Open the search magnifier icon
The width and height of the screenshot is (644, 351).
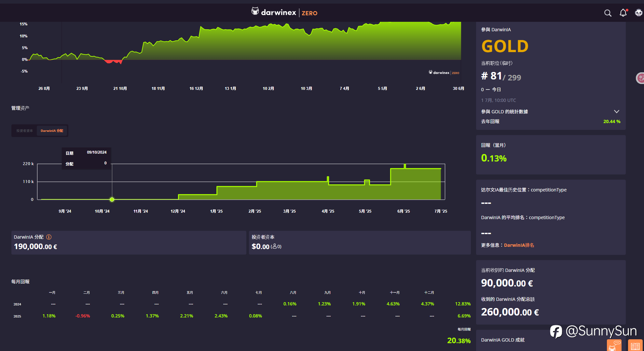pos(608,13)
